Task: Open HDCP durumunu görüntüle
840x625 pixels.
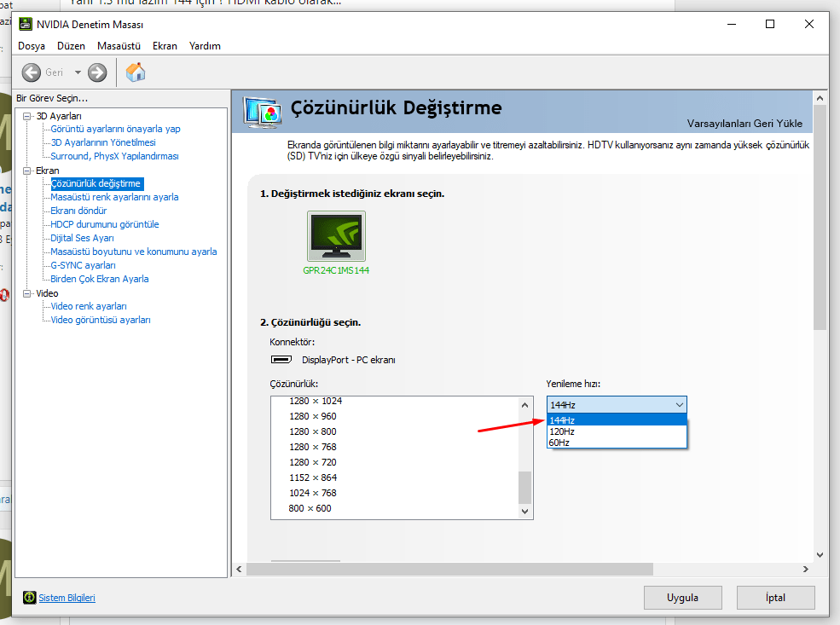Action: 104,224
